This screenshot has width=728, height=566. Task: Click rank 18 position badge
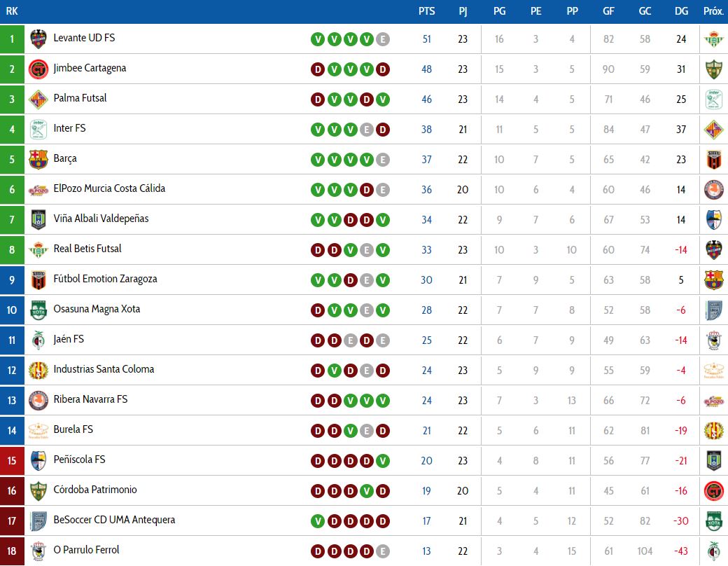(x=12, y=551)
